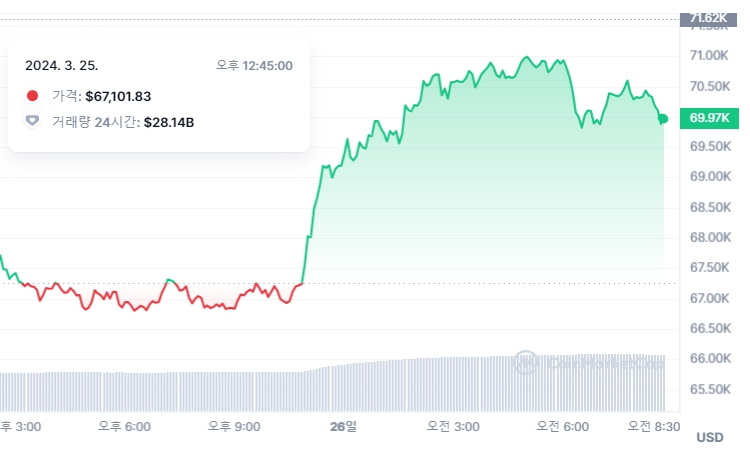Select the green 69.97K current price tag
Viewport: 750px width, 464px height.
point(710,119)
